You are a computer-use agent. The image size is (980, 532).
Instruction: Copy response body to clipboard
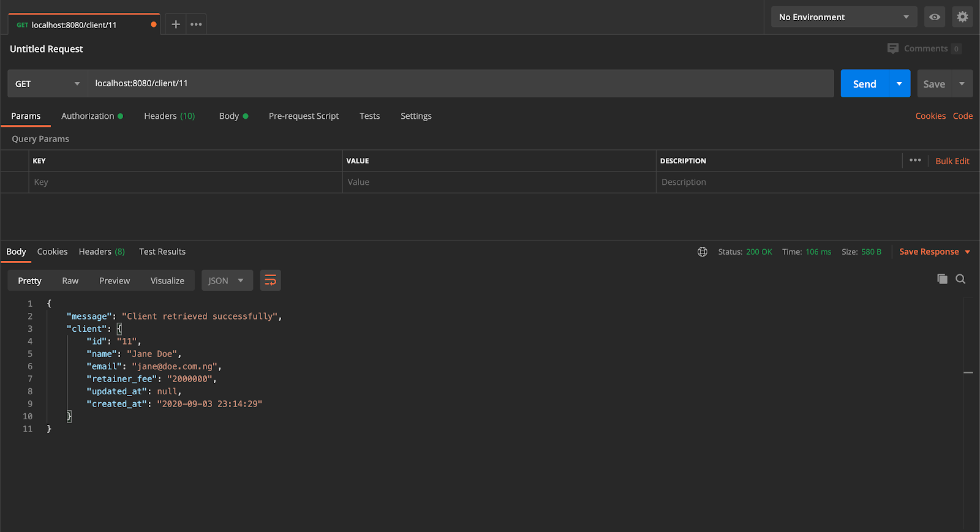pos(942,279)
